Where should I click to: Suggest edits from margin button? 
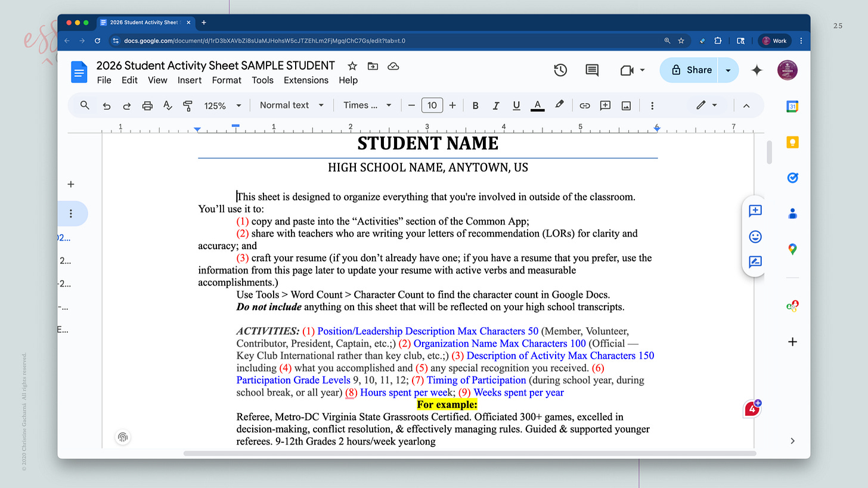coord(755,262)
